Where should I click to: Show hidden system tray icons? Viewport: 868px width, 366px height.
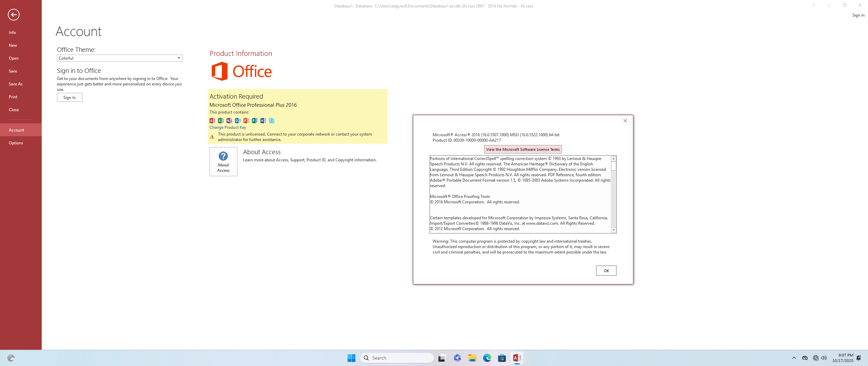[794, 358]
